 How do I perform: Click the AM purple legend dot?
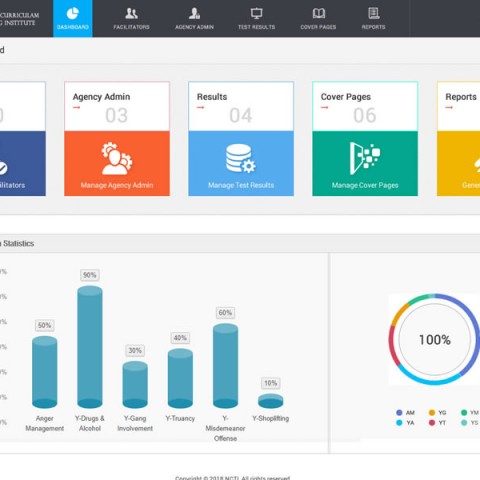(399, 413)
